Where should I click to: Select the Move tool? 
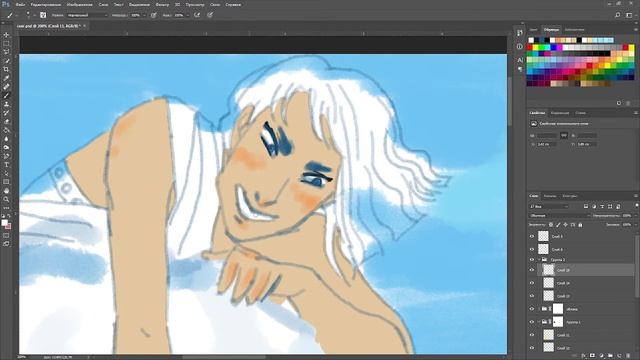pyautogui.click(x=6, y=35)
